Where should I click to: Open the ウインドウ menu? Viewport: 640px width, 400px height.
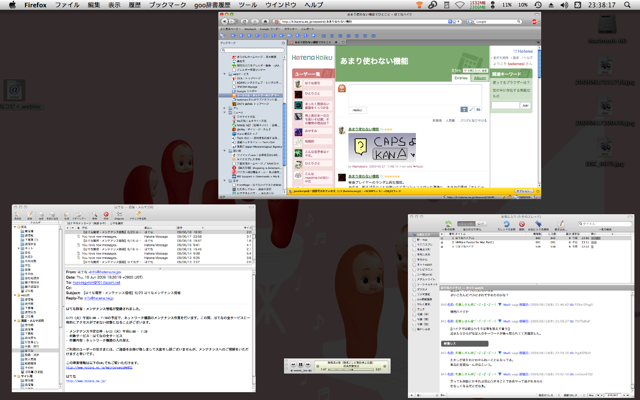click(x=281, y=5)
